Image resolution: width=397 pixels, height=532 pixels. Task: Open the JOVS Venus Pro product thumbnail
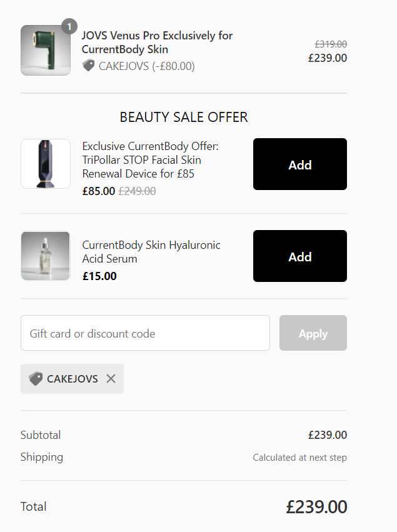tap(46, 50)
